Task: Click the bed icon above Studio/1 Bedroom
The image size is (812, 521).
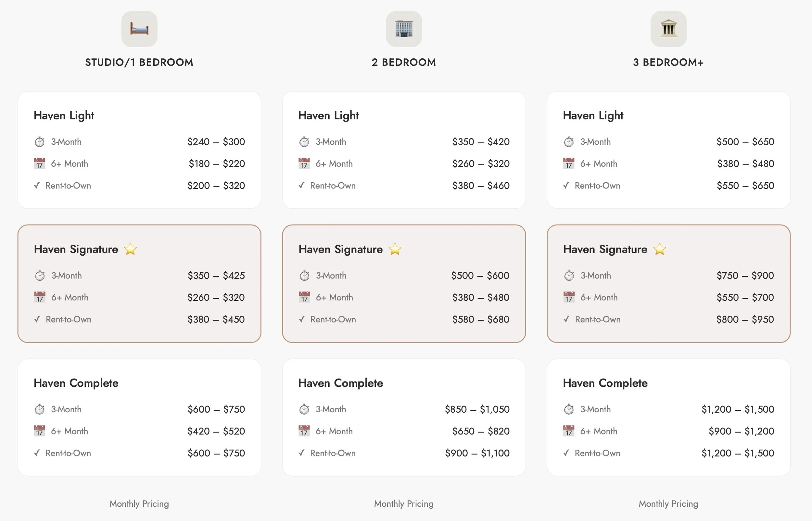Action: click(x=139, y=29)
